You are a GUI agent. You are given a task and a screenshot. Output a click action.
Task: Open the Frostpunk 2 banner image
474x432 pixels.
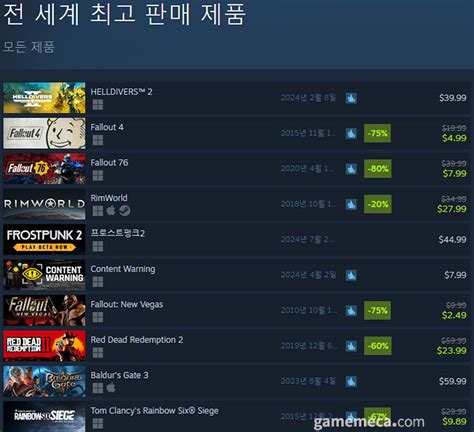pos(44,240)
